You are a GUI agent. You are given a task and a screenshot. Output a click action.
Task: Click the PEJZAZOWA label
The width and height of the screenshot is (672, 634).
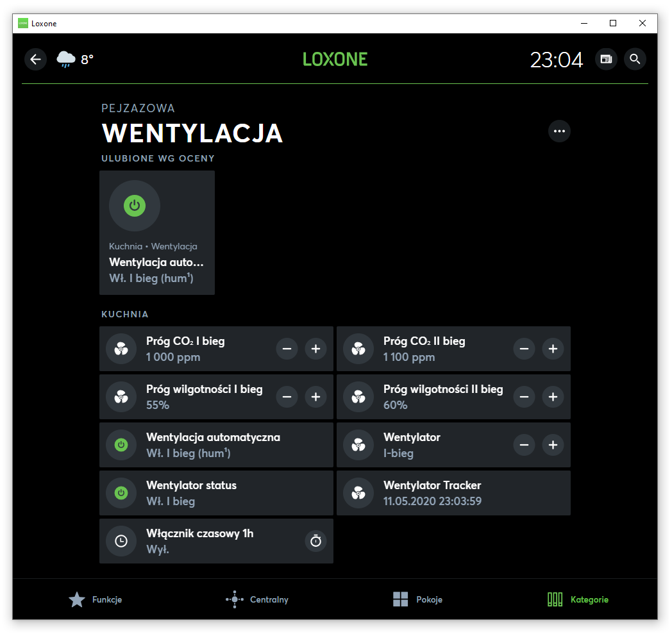coord(138,108)
